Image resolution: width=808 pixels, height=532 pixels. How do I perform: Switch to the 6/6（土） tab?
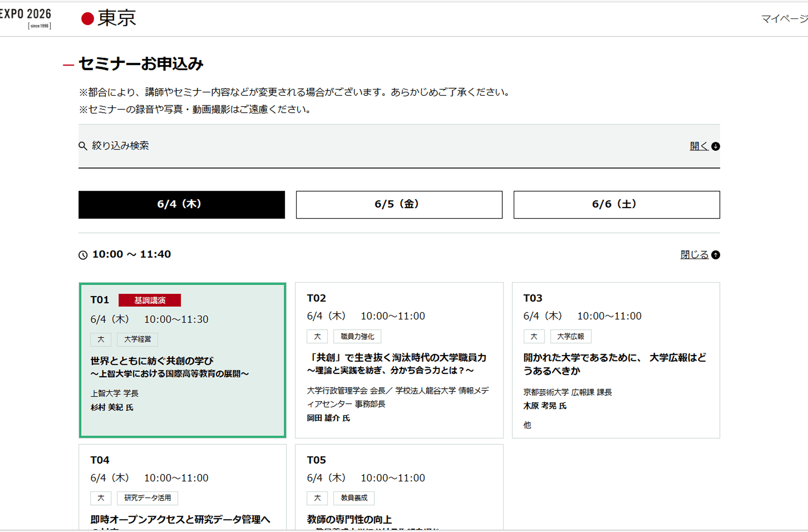coord(616,205)
